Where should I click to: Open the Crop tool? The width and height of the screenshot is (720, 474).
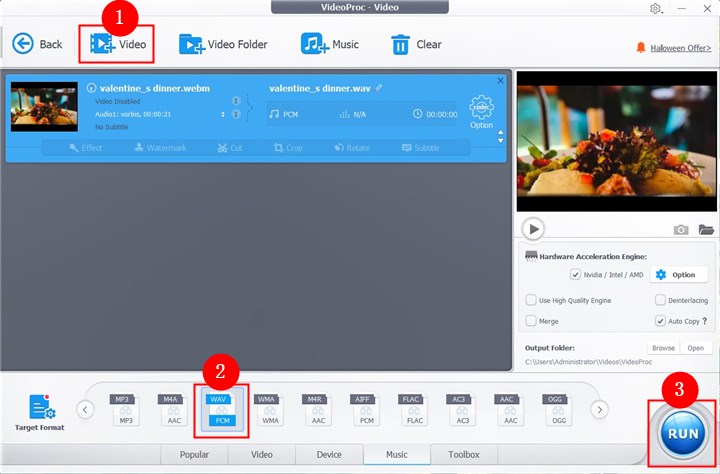(x=288, y=147)
